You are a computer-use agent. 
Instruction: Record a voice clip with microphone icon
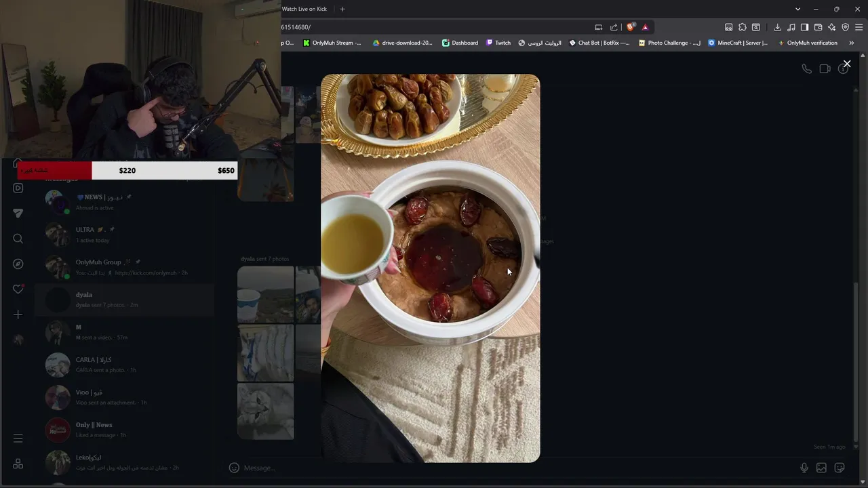coord(804,468)
